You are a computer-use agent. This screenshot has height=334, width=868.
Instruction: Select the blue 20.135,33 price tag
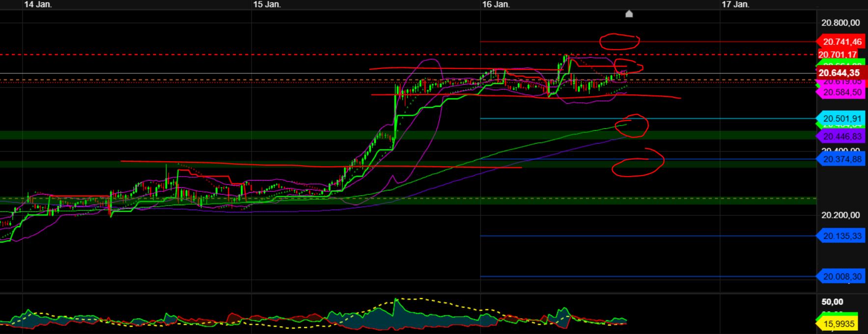point(841,236)
